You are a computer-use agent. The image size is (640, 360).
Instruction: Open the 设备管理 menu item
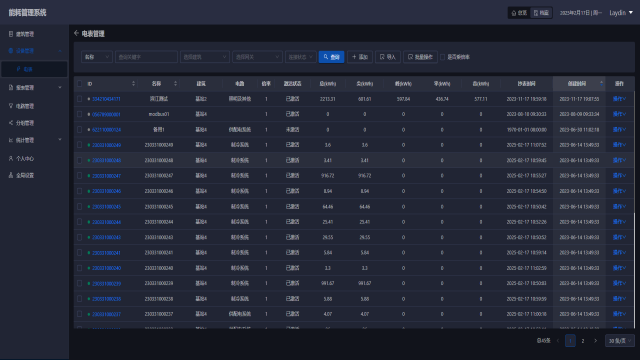point(34,51)
